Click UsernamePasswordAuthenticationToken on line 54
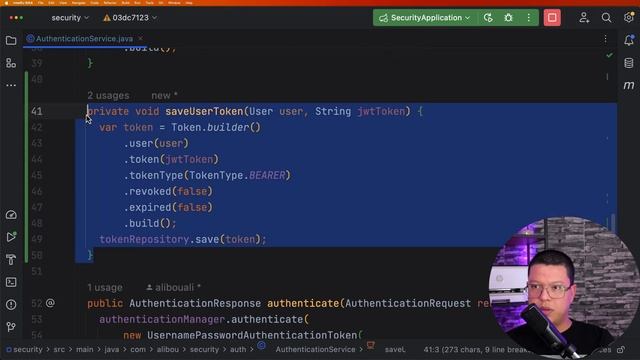640x360 pixels. click(252, 335)
